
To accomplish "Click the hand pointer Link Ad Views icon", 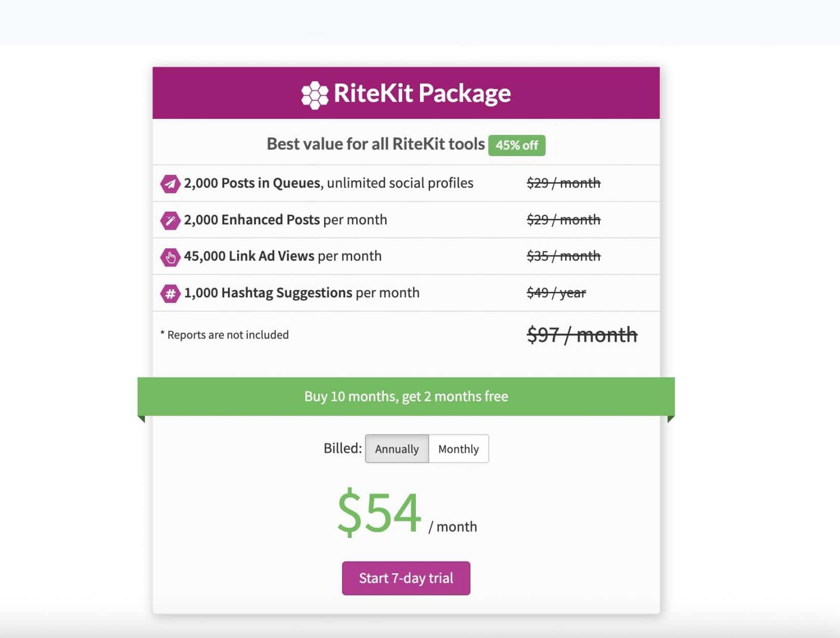I will [x=170, y=257].
